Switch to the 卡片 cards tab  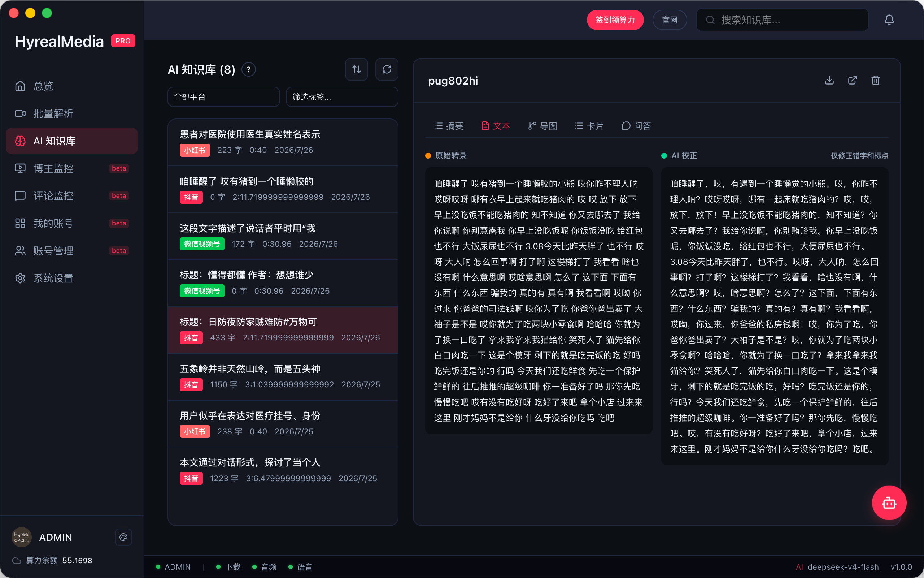click(589, 126)
